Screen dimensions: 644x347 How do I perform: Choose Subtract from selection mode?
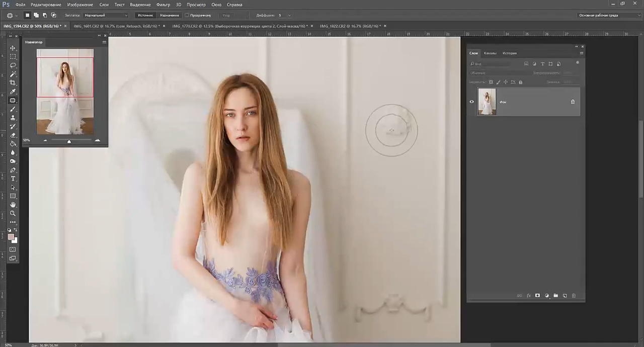(45, 15)
